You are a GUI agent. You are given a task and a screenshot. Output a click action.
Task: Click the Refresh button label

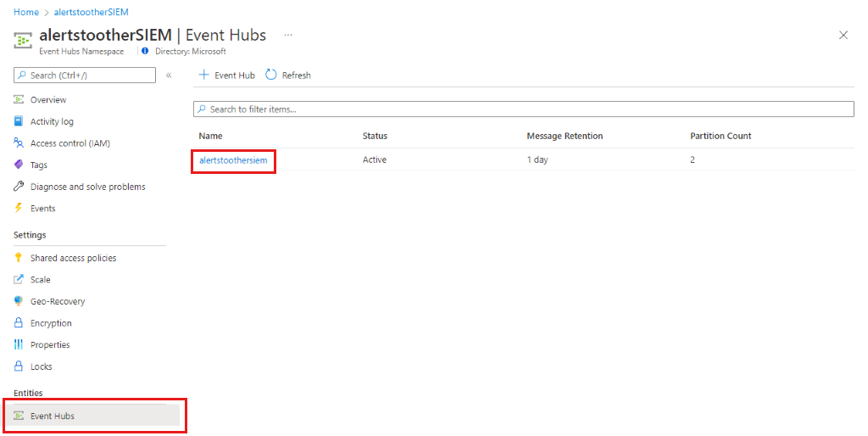click(x=296, y=75)
